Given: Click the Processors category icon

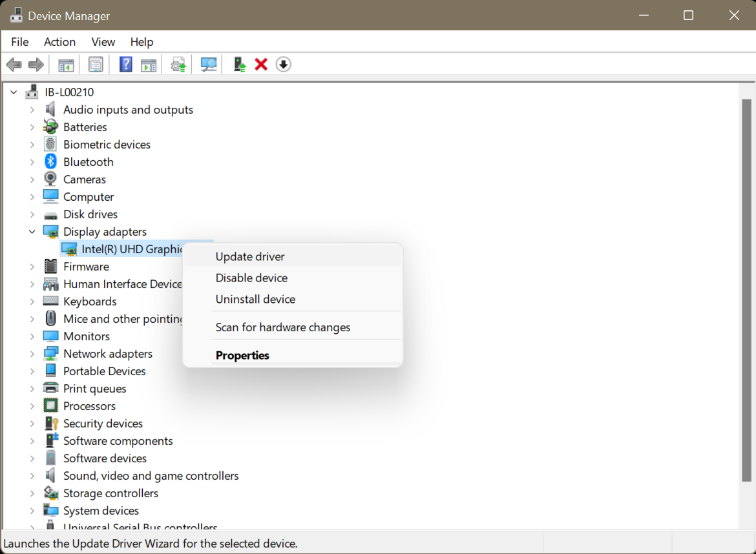Looking at the screenshot, I should pyautogui.click(x=50, y=405).
